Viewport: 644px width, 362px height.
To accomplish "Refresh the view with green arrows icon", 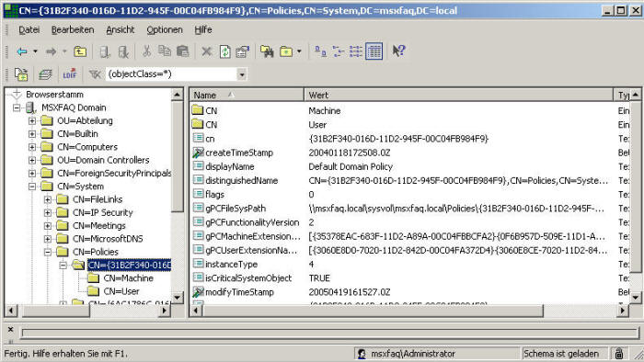I will tap(225, 51).
